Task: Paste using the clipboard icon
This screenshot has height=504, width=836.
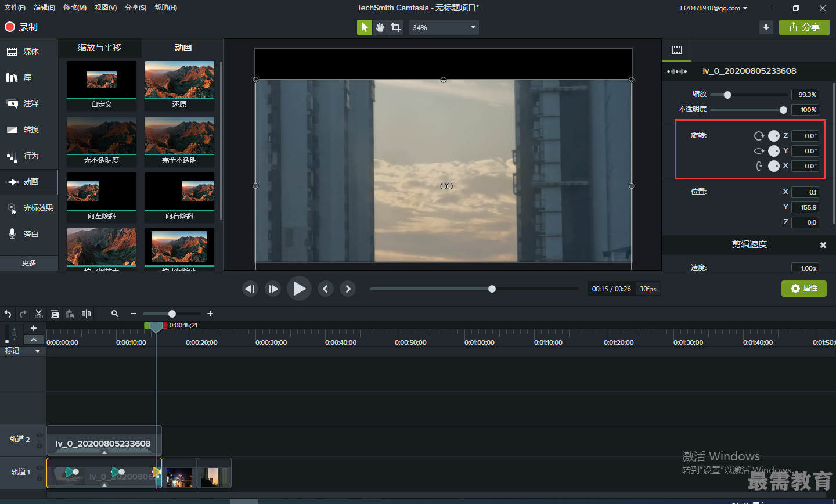Action: pyautogui.click(x=70, y=314)
